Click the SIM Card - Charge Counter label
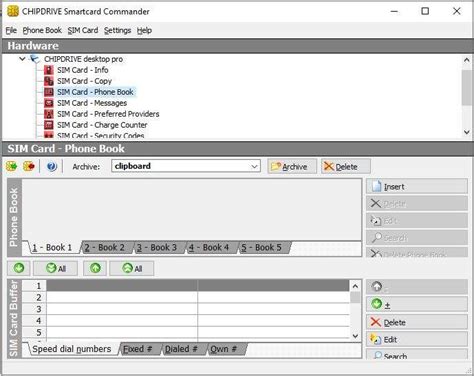 tap(102, 125)
